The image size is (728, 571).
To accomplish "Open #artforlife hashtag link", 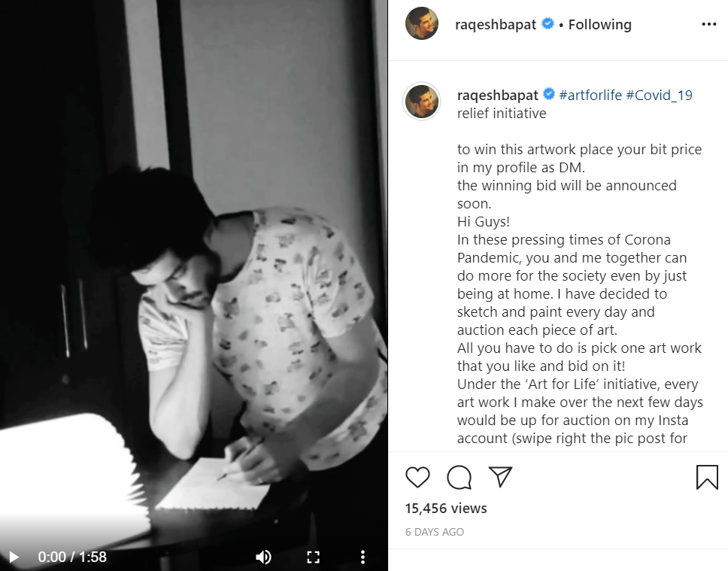I will pos(590,96).
